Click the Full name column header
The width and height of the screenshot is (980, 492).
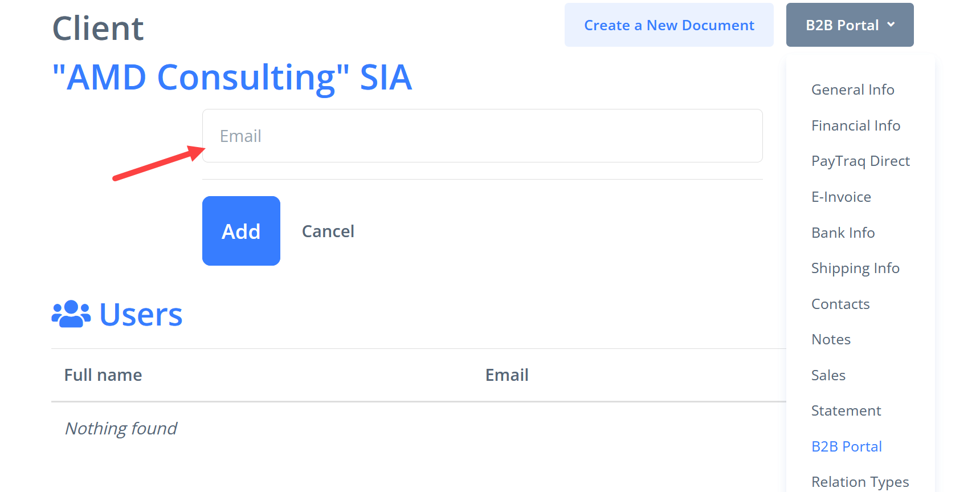click(x=103, y=375)
